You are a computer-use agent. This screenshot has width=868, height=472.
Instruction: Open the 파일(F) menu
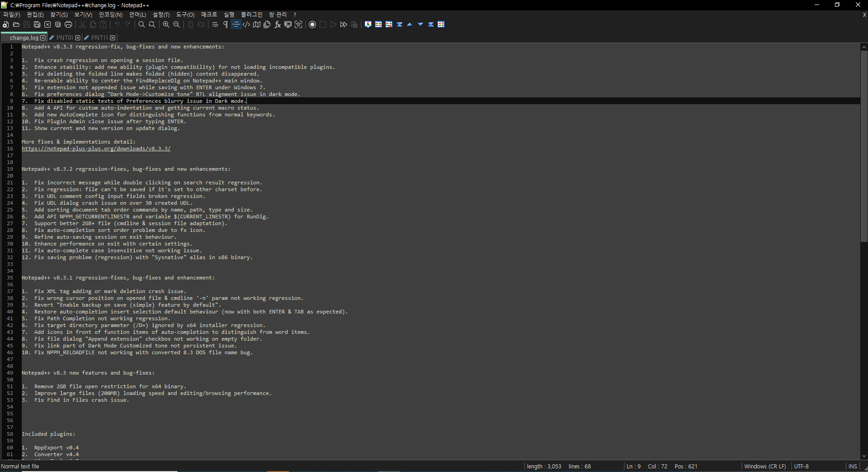pos(11,14)
